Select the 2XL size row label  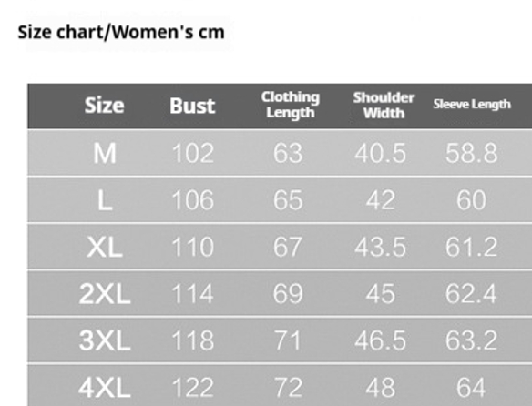(105, 293)
